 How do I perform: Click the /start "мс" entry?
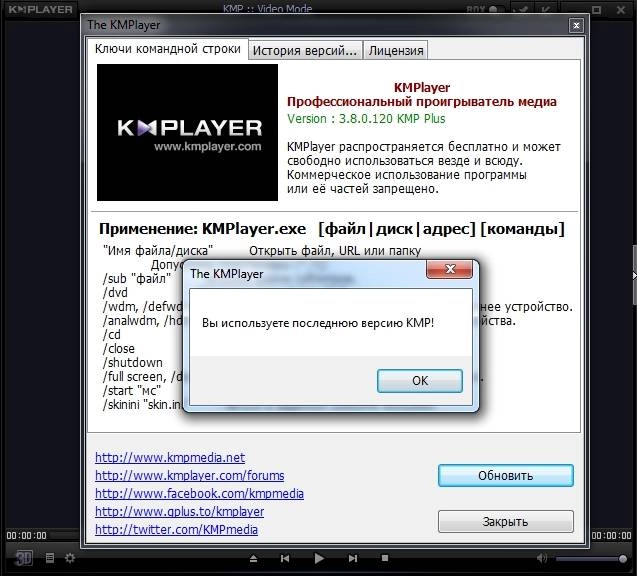(x=132, y=390)
